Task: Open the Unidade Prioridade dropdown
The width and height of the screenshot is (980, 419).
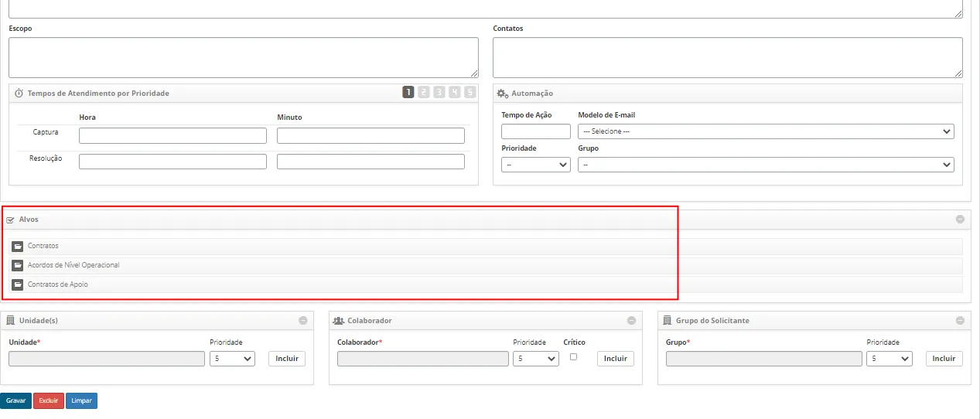Action: coord(232,359)
